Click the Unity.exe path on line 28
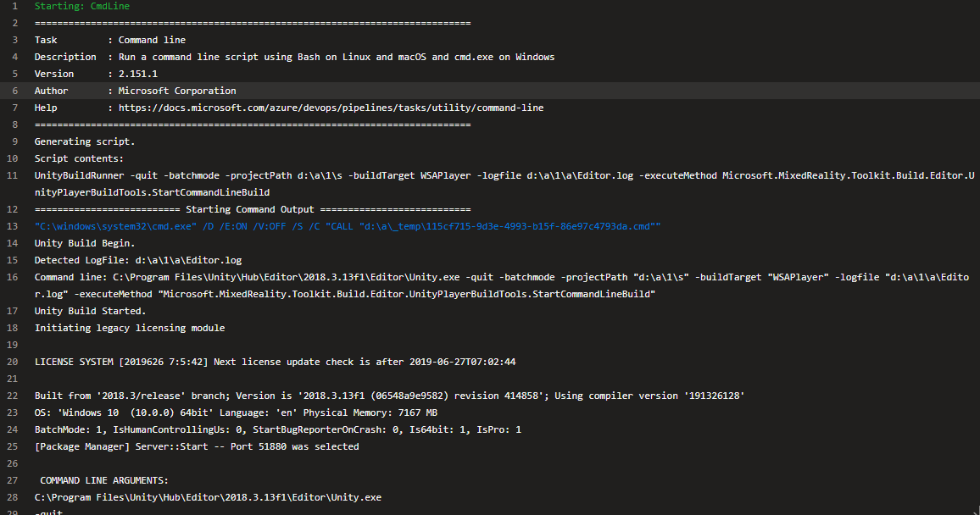 (x=208, y=497)
